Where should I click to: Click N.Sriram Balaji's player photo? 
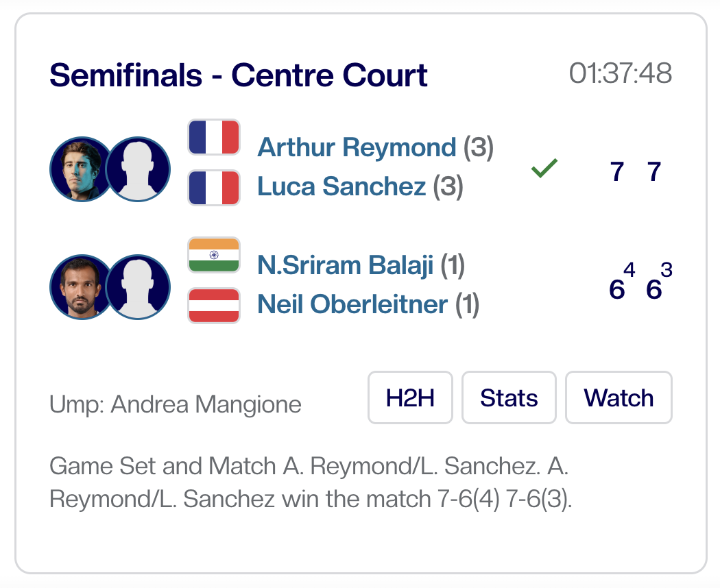click(80, 287)
